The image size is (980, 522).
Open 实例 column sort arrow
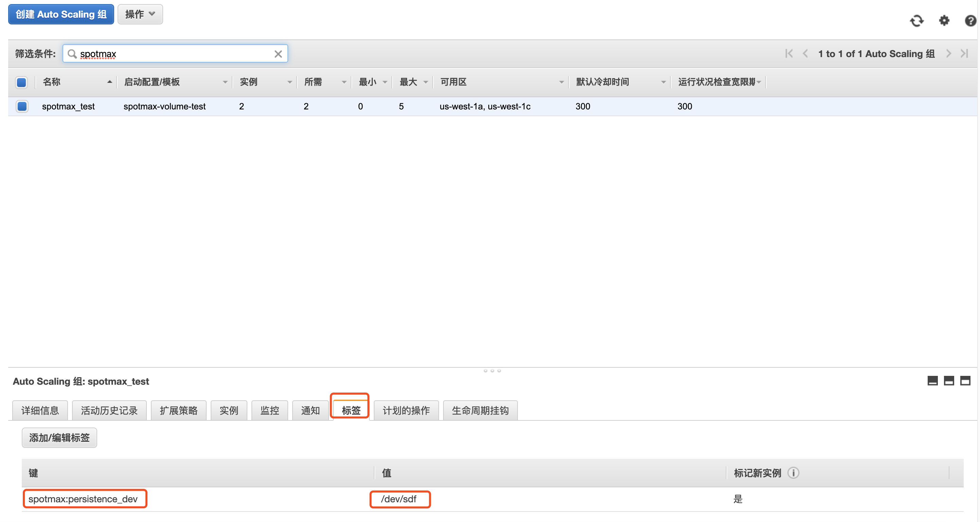290,82
